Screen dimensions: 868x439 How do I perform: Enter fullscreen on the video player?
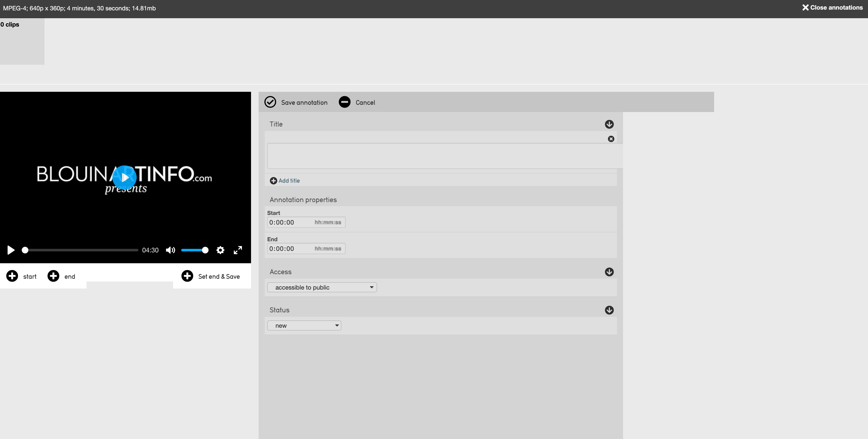(x=238, y=250)
